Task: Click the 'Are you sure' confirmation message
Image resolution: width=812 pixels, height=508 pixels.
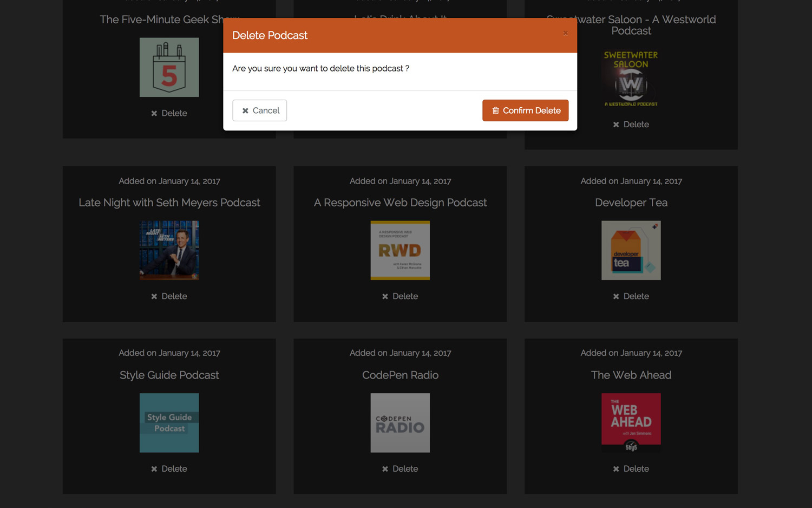Action: coord(320,69)
